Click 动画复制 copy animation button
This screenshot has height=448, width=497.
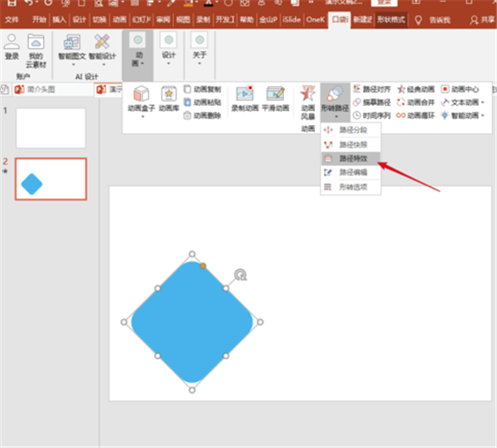pyautogui.click(x=202, y=89)
